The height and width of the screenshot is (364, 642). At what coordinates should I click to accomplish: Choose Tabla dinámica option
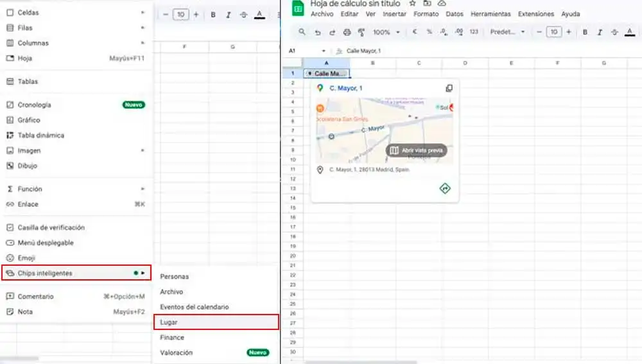[76, 135]
